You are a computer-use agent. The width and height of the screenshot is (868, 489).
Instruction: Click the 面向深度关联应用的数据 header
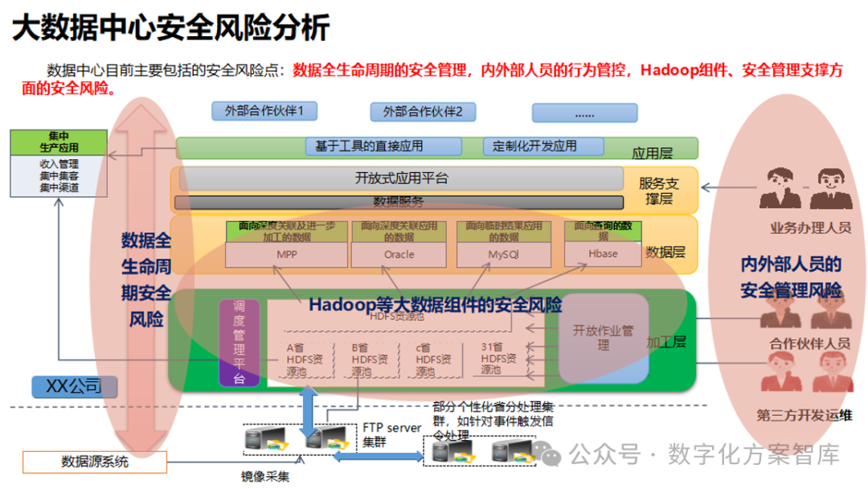399,232
